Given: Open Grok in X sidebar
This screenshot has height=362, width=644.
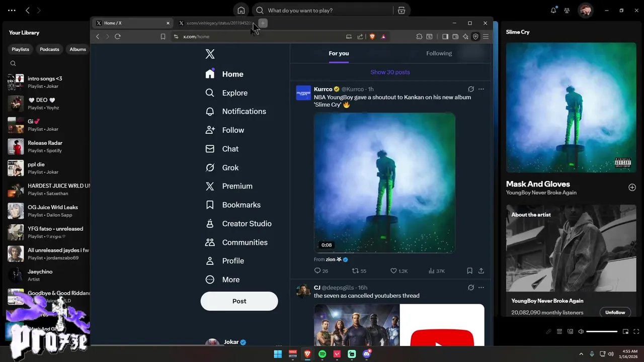Looking at the screenshot, I should click(222, 167).
